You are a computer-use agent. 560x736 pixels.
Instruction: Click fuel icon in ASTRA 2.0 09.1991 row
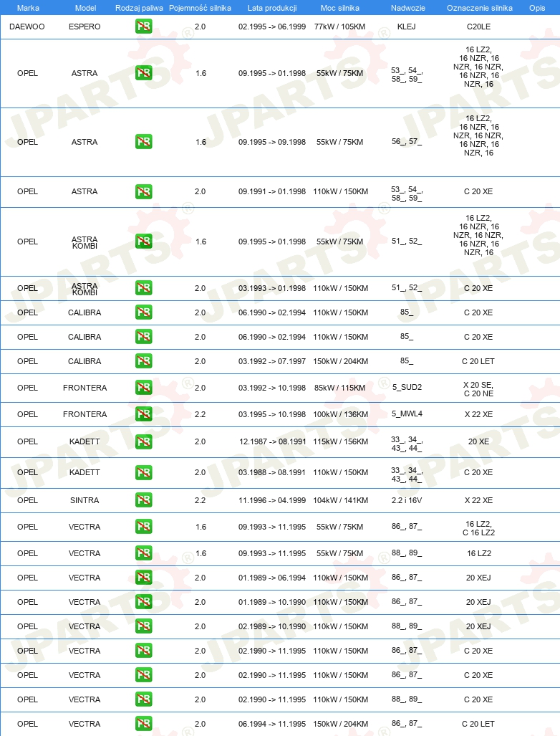[143, 191]
